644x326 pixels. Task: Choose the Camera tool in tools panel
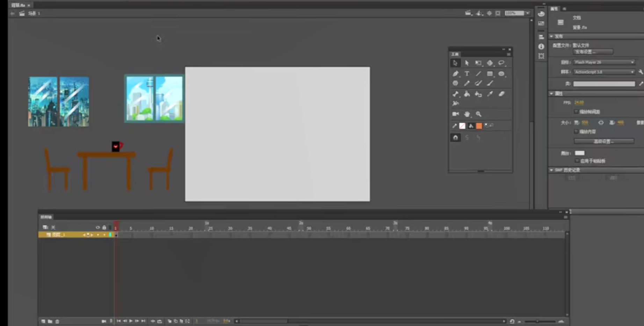click(455, 114)
